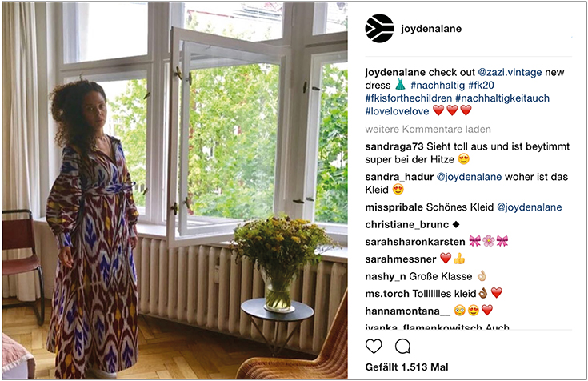Click the joydenalane username in the header
Viewport: 588px width, 381px height.
tap(431, 29)
